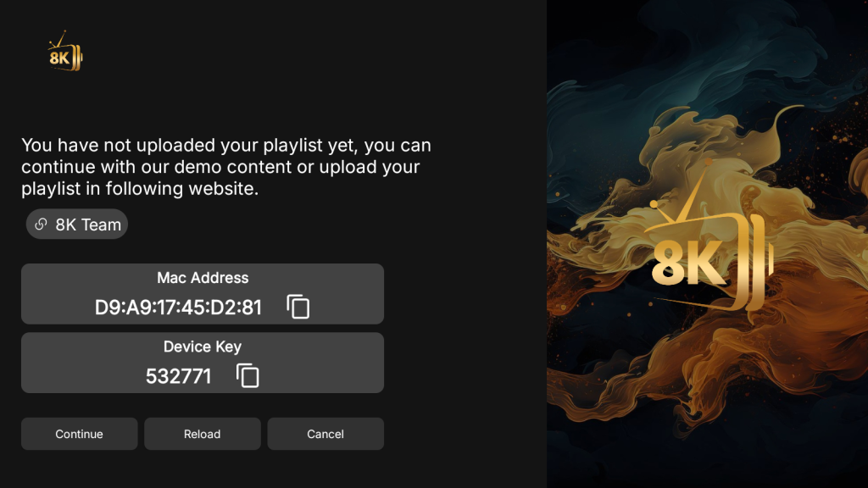
Task: Click the chain link icon beside 8K Team
Action: pyautogui.click(x=41, y=225)
